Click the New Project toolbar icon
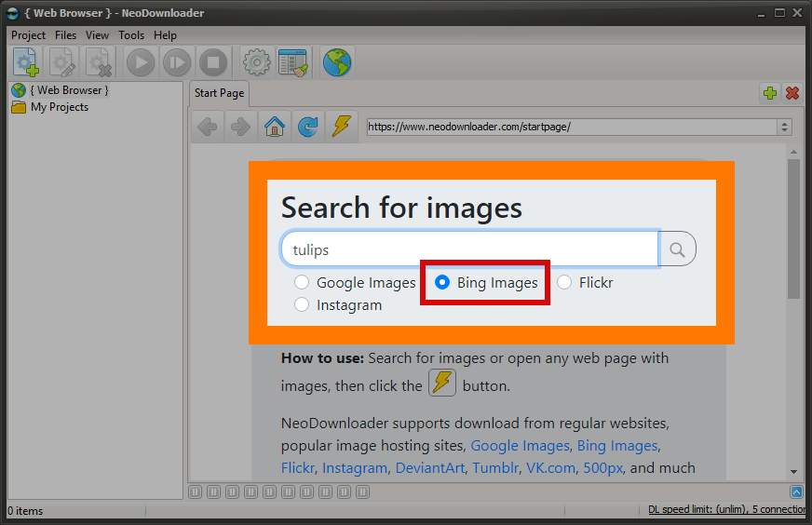 point(26,62)
